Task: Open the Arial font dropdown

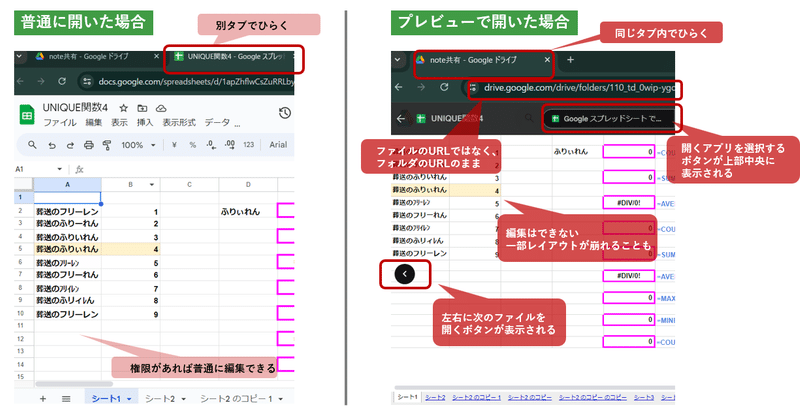Action: (279, 145)
